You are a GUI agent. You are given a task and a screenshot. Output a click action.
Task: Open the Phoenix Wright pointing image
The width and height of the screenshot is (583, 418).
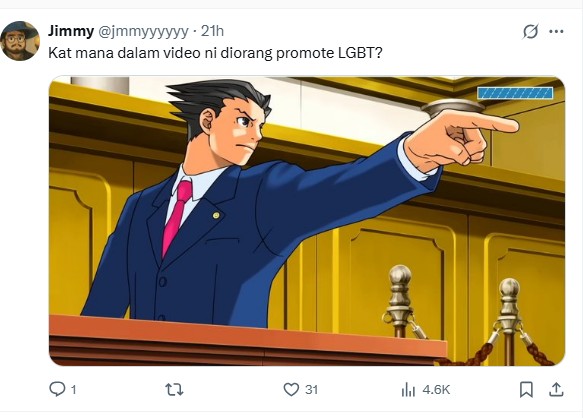[x=307, y=221]
